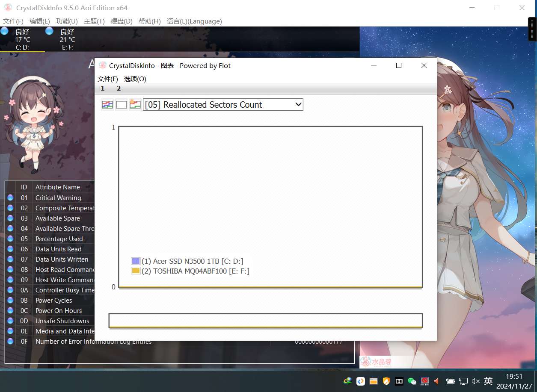537x392 pixels.
Task: Open the Reallocated Sectors Count attribute dropdown
Action: coord(223,105)
